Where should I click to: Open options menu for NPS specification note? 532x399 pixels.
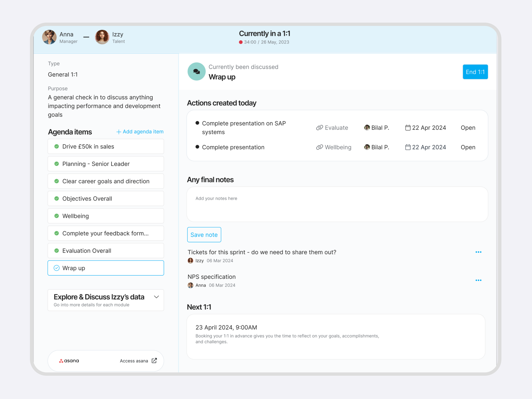tap(478, 280)
